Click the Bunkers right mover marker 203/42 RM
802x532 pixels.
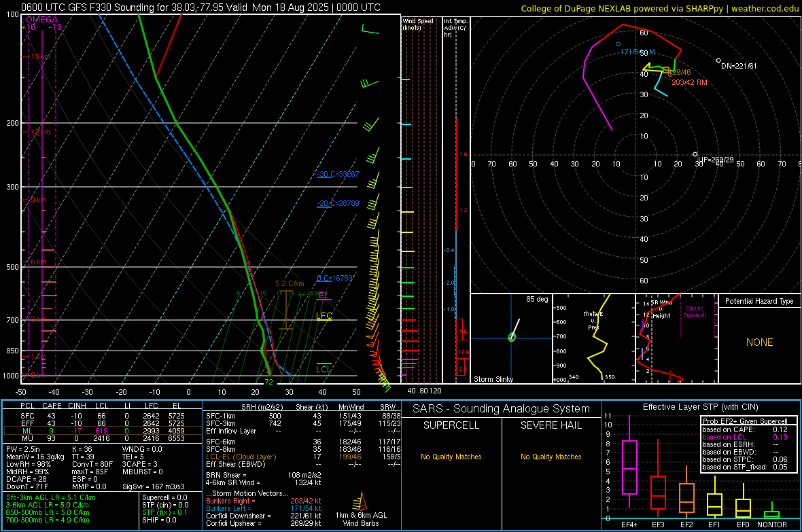pos(670,73)
